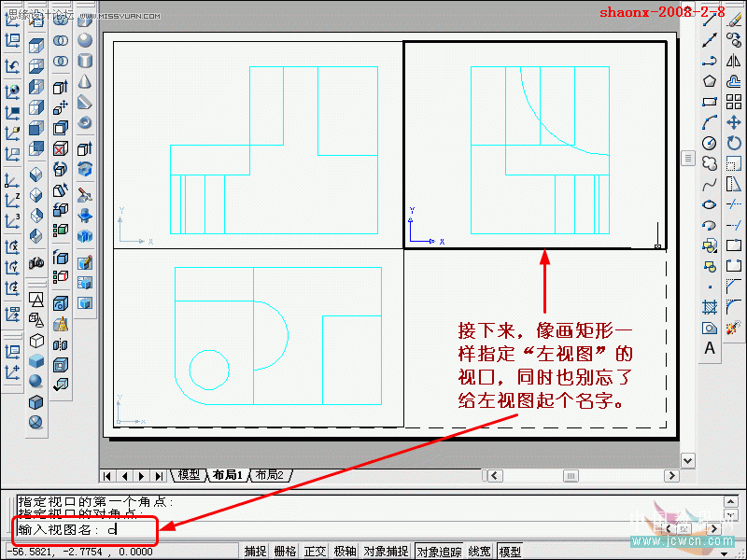Toggle 线宽 lineweight display
Viewport: 747px width, 560px height.
coord(479,552)
